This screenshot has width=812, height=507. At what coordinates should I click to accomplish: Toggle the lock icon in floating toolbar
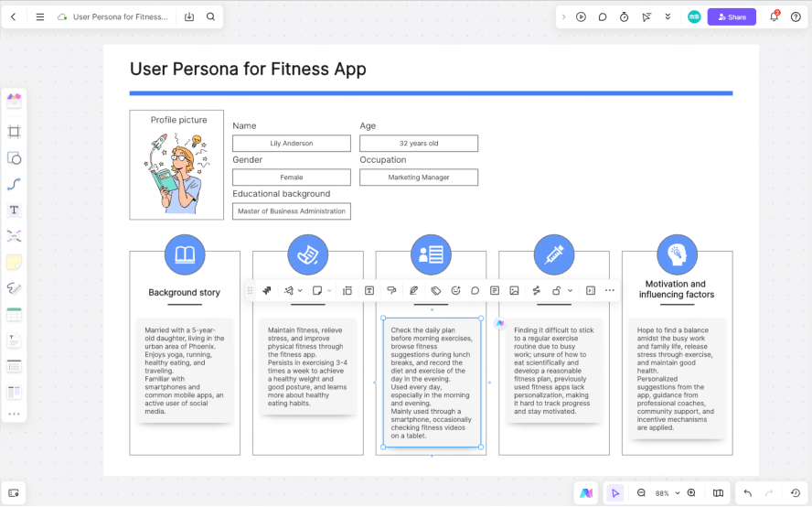coord(556,290)
